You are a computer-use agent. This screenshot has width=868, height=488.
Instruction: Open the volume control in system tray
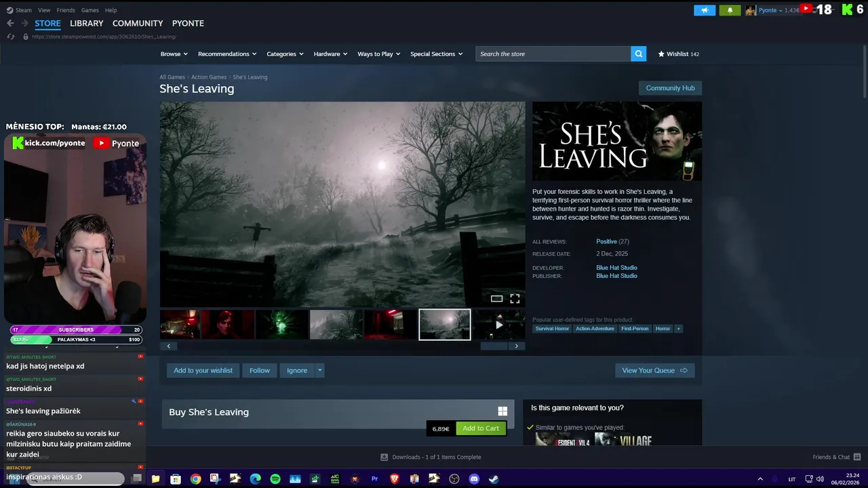point(820,479)
